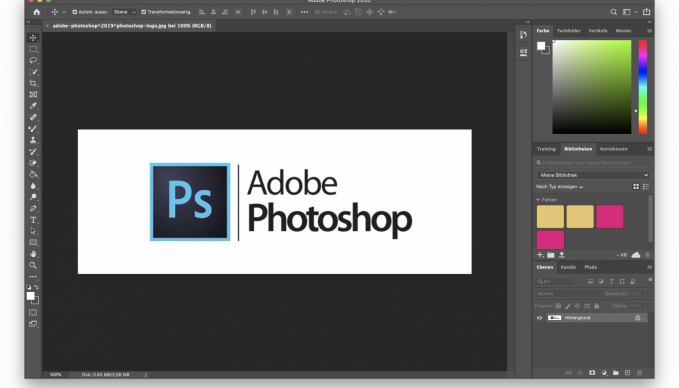Viewport: 679px width, 388px height.
Task: Switch library to grid view
Action: pos(636,187)
